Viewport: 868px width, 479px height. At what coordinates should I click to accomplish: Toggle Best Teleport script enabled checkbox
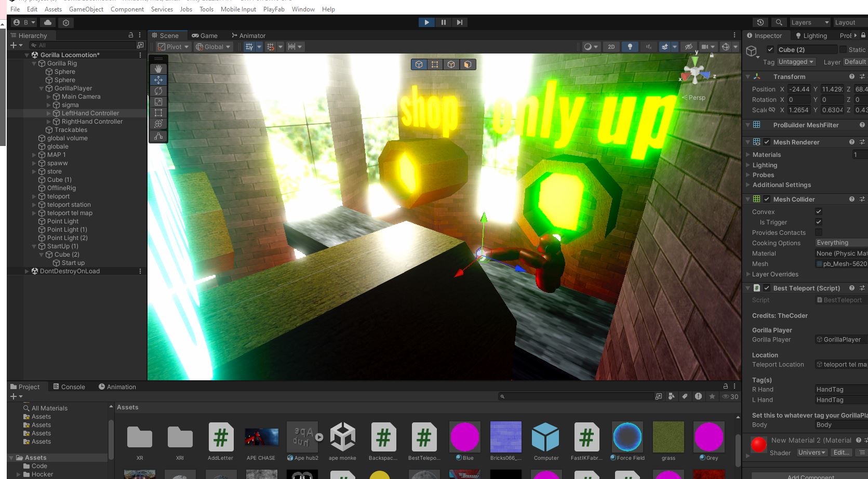[767, 288]
